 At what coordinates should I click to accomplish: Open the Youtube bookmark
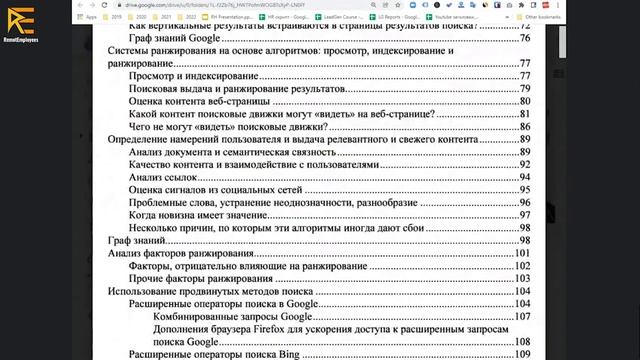452,17
